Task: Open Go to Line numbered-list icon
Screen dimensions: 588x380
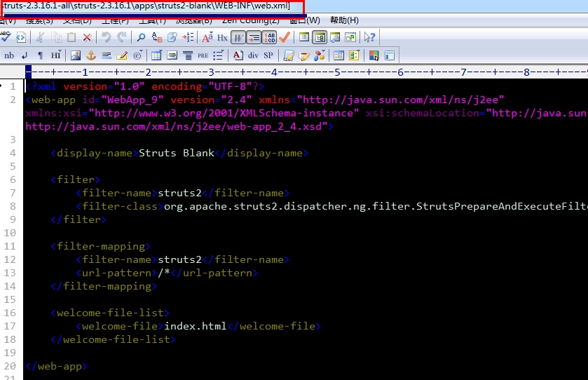Action: coord(188,37)
